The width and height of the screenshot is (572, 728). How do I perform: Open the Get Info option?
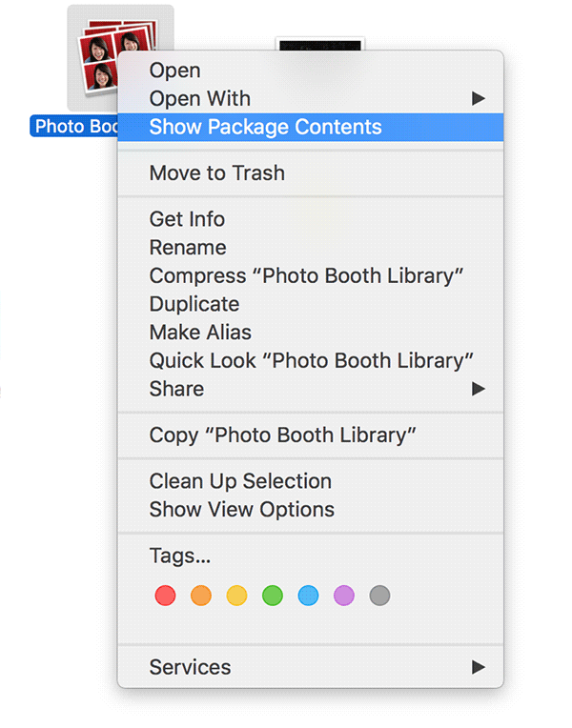pyautogui.click(x=187, y=219)
